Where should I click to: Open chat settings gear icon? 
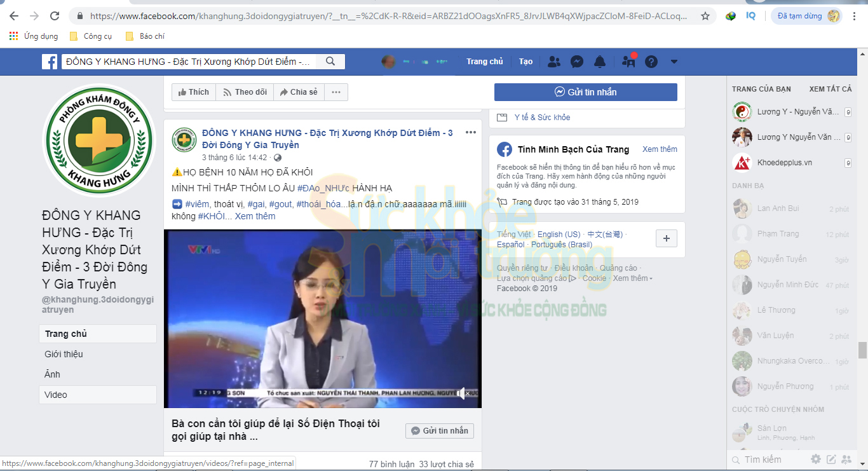(816, 459)
